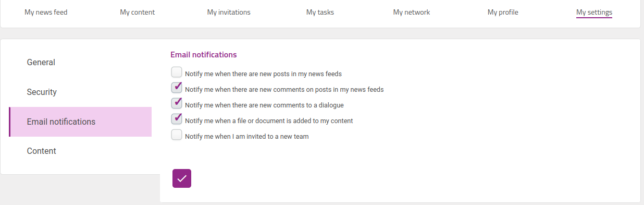
Task: Open the My tasks tab
Action: pyautogui.click(x=320, y=12)
